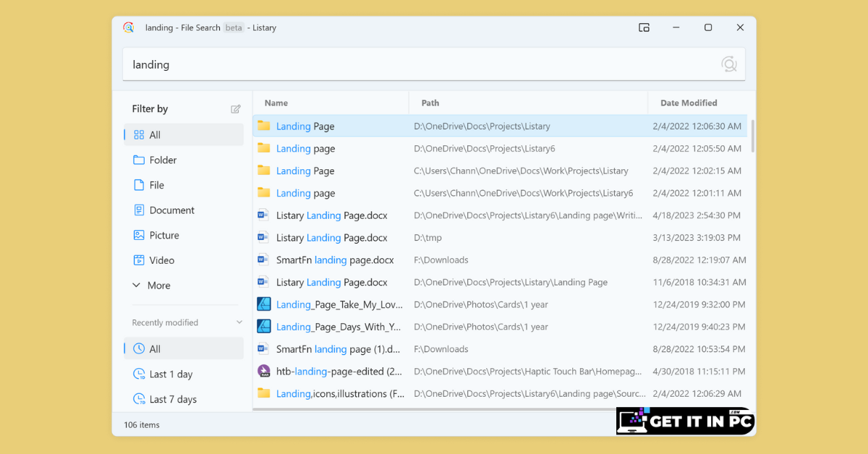Screen dimensions: 868x454
Task: Click the Listary search icon in search box
Action: (x=728, y=64)
